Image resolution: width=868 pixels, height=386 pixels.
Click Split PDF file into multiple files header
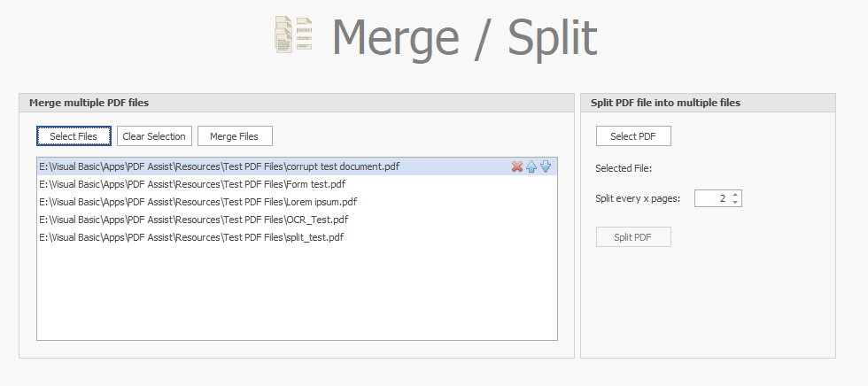point(665,103)
